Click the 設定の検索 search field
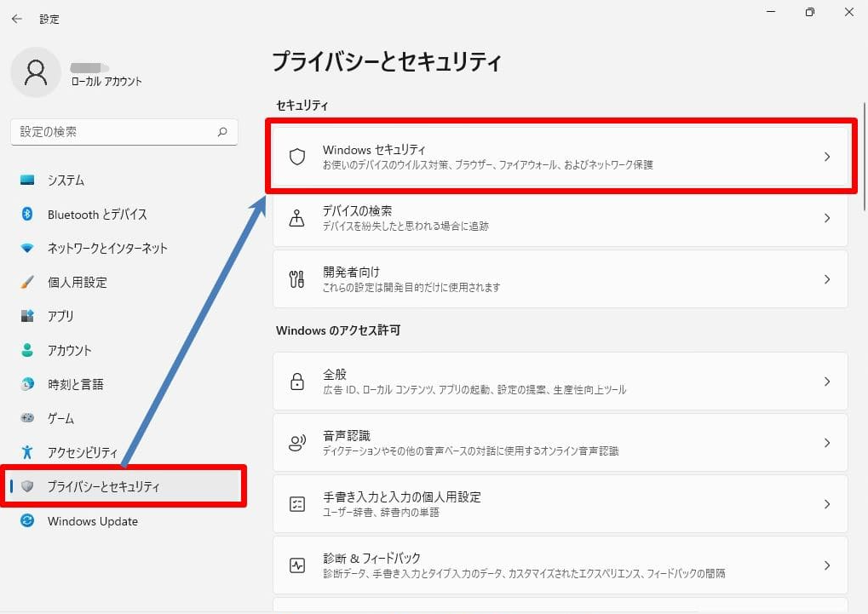This screenshot has height=614, width=868. (124, 132)
